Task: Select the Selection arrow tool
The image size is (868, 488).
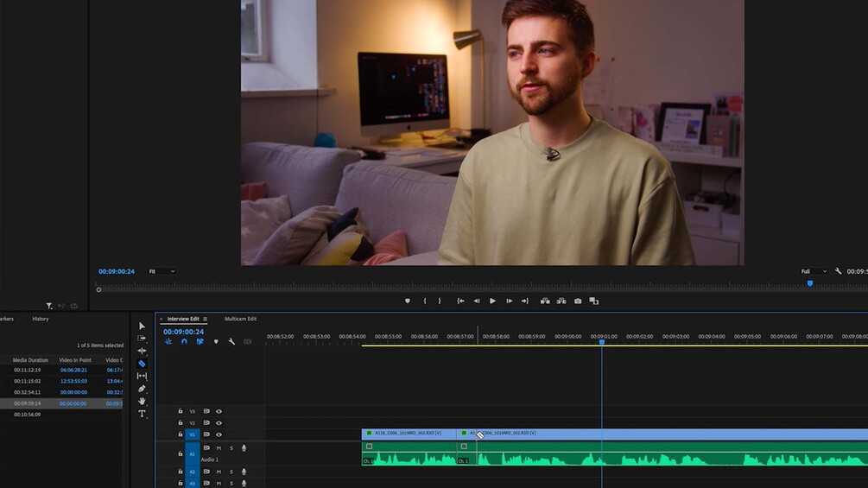Action: (x=142, y=326)
